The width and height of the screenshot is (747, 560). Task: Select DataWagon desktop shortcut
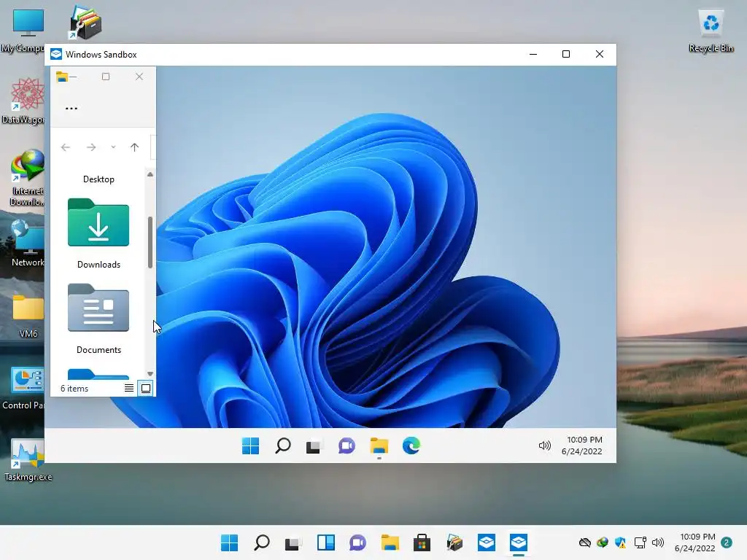tap(26, 101)
